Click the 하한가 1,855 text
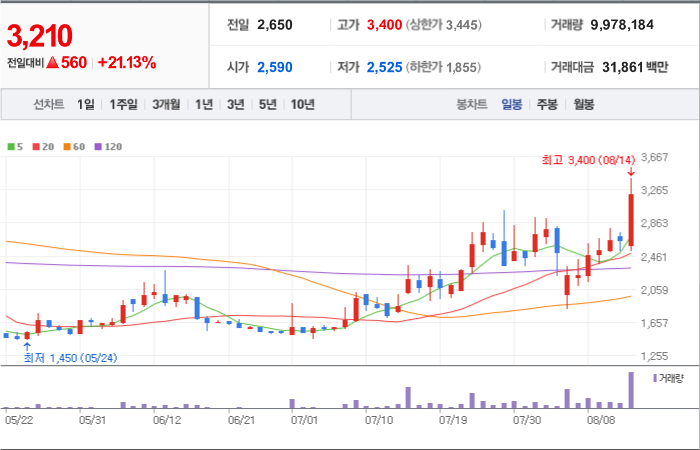Screen dimensions: 700x450 tap(443, 67)
